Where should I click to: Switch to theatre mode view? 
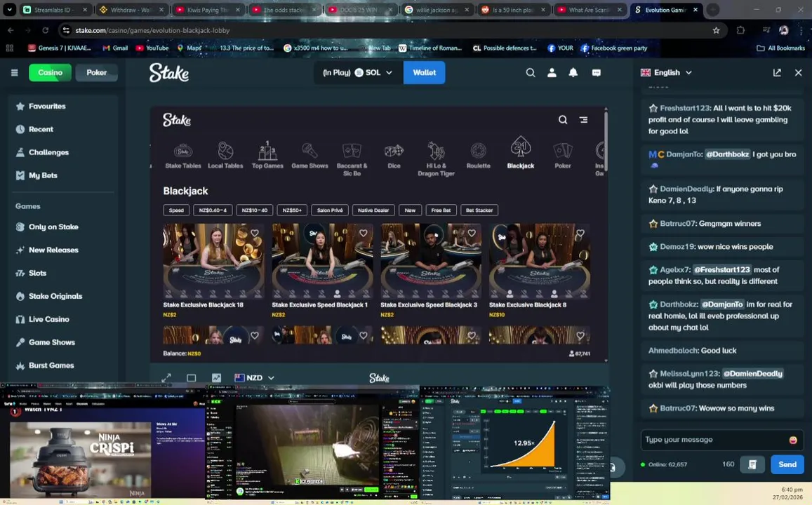pyautogui.click(x=191, y=378)
